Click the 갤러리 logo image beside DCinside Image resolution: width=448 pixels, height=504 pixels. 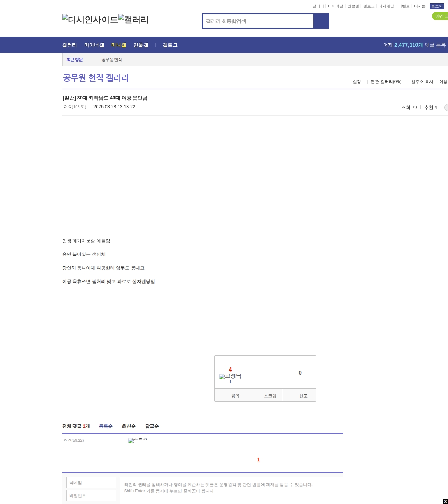[133, 20]
